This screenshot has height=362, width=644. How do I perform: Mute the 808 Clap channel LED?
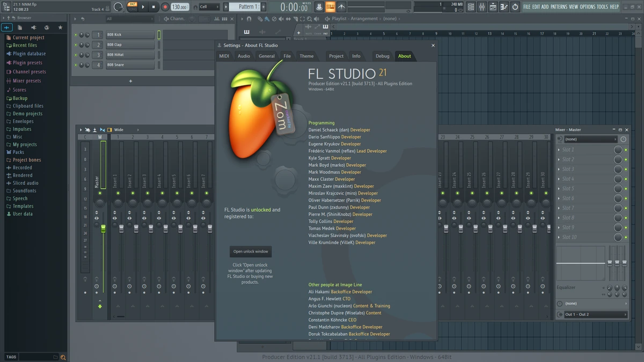point(76,45)
